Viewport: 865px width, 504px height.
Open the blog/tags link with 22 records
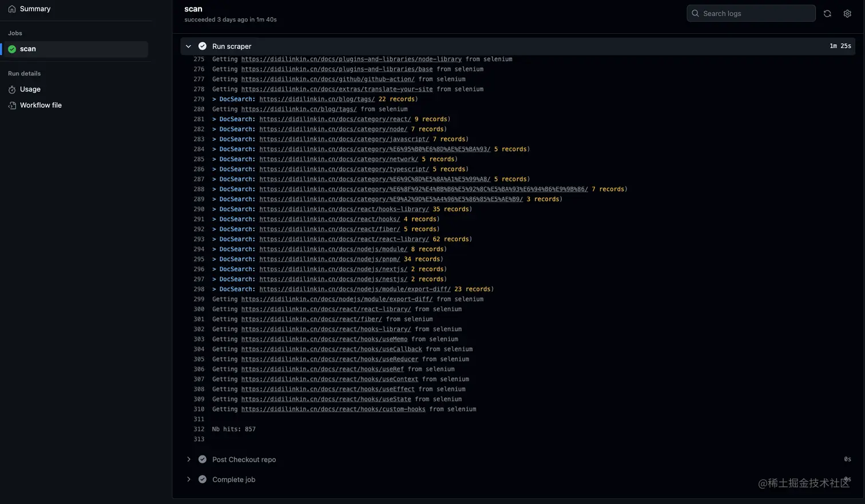(x=317, y=99)
